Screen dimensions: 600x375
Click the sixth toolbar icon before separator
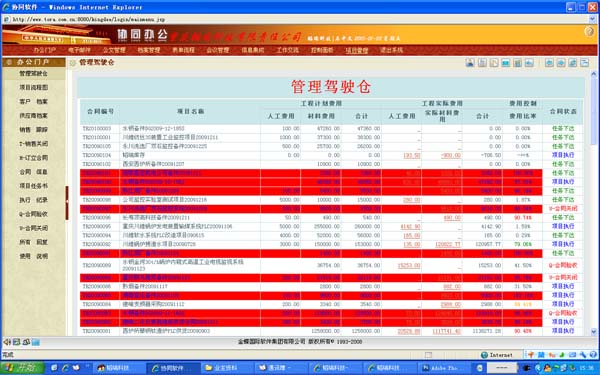point(529,63)
